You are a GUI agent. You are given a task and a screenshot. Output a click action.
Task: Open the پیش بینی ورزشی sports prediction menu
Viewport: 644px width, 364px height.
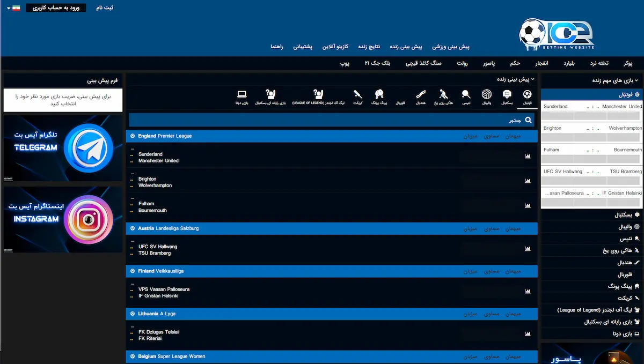(451, 47)
